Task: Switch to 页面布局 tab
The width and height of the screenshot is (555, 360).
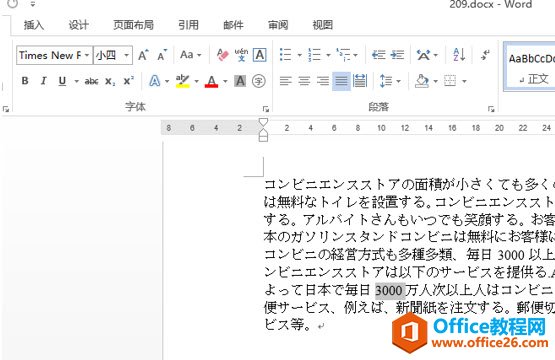Action: 133,25
